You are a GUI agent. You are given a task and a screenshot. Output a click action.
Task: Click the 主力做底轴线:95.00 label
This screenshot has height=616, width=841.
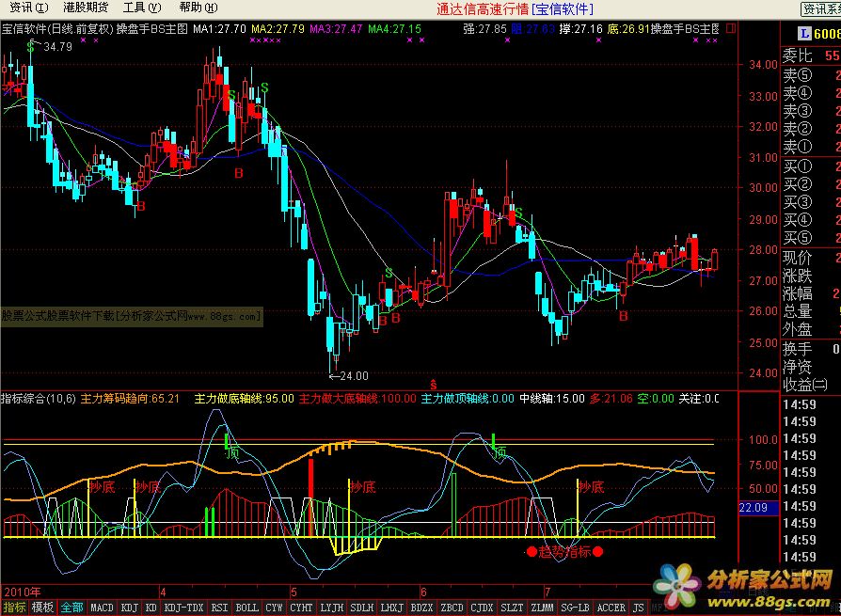click(x=244, y=399)
